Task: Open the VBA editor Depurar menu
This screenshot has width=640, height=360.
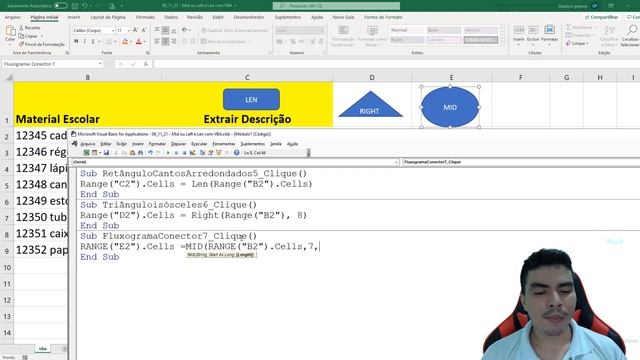Action: pyautogui.click(x=178, y=144)
